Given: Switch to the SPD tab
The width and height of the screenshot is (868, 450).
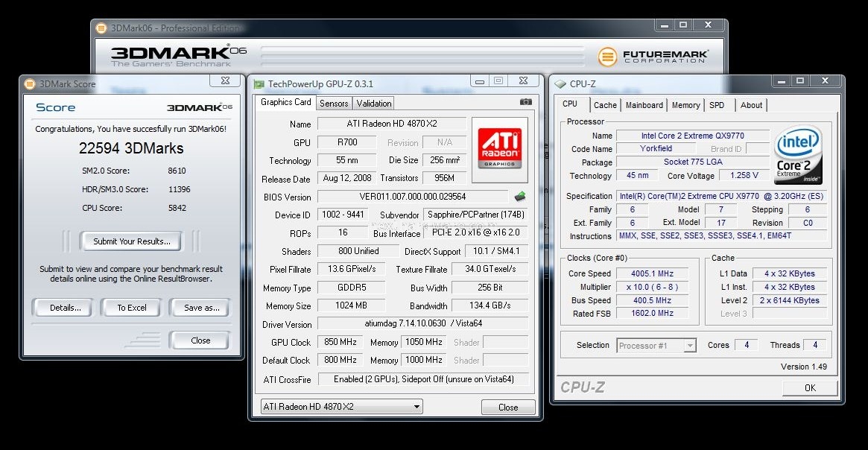Looking at the screenshot, I should coord(717,105).
